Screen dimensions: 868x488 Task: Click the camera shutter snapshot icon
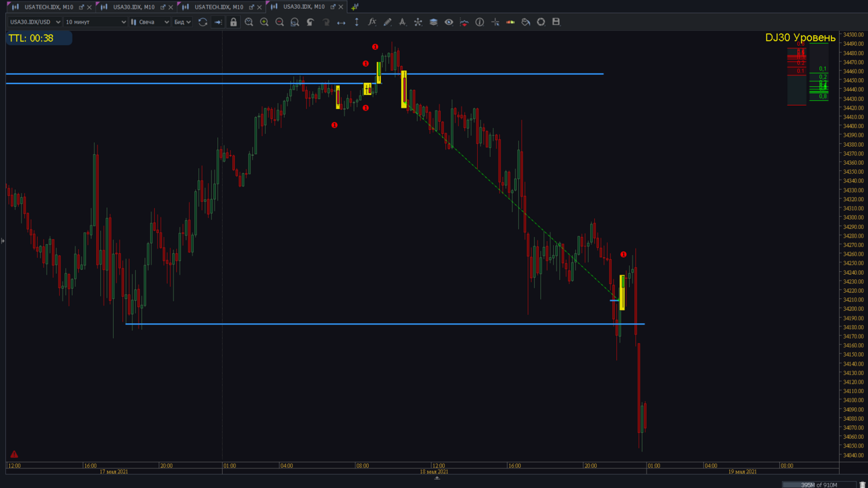click(541, 22)
